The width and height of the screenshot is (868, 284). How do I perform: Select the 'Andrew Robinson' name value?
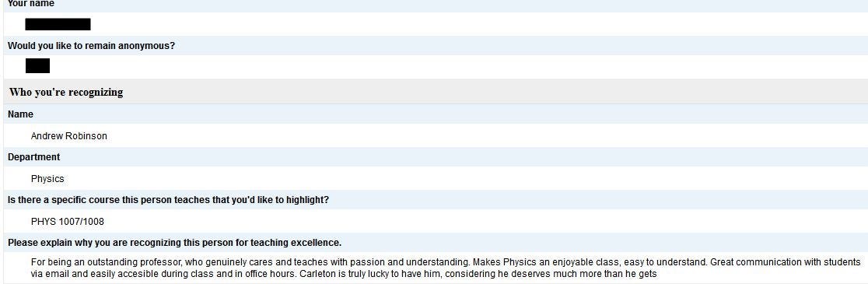point(69,136)
